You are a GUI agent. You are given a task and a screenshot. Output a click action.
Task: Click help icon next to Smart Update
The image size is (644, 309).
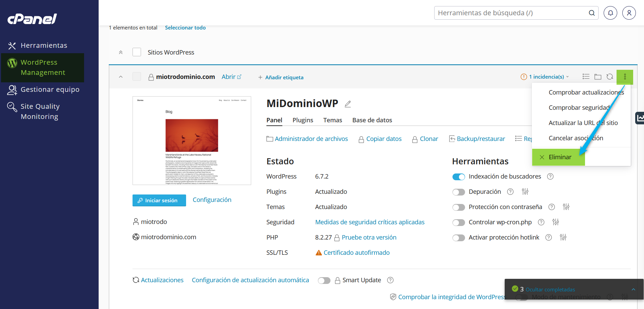[390, 280]
